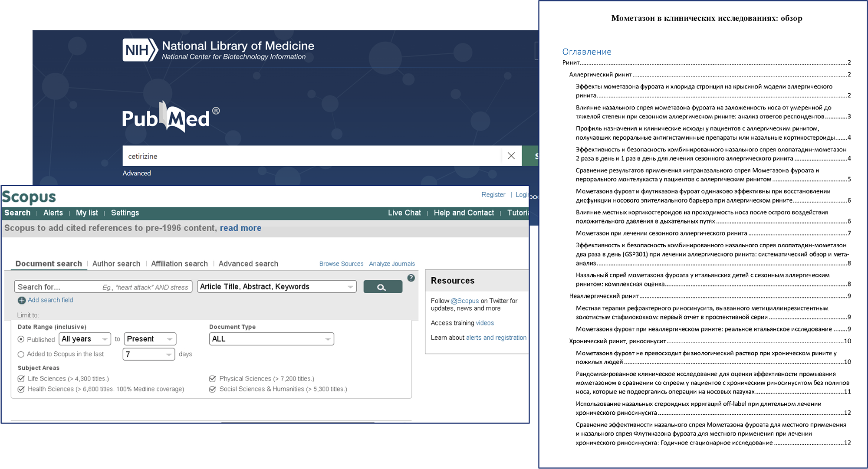Open Мометазона фуроат при неаллергическом рините entry

(713, 329)
